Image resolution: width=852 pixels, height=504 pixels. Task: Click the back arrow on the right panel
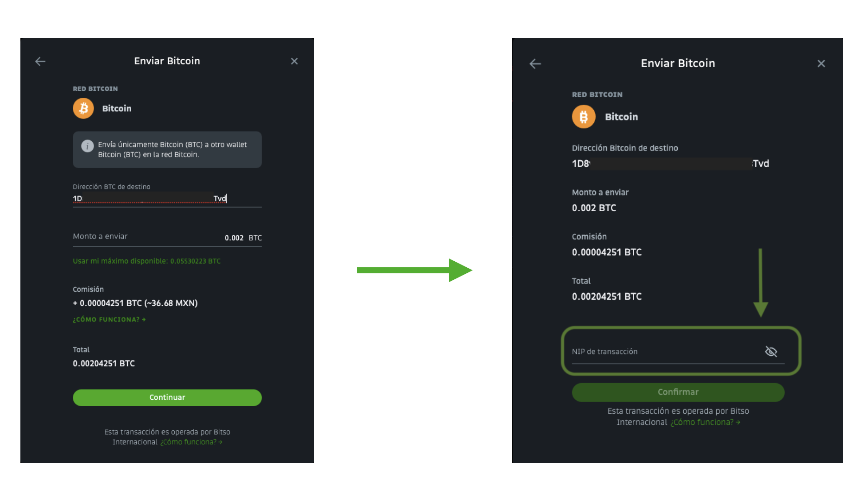535,63
